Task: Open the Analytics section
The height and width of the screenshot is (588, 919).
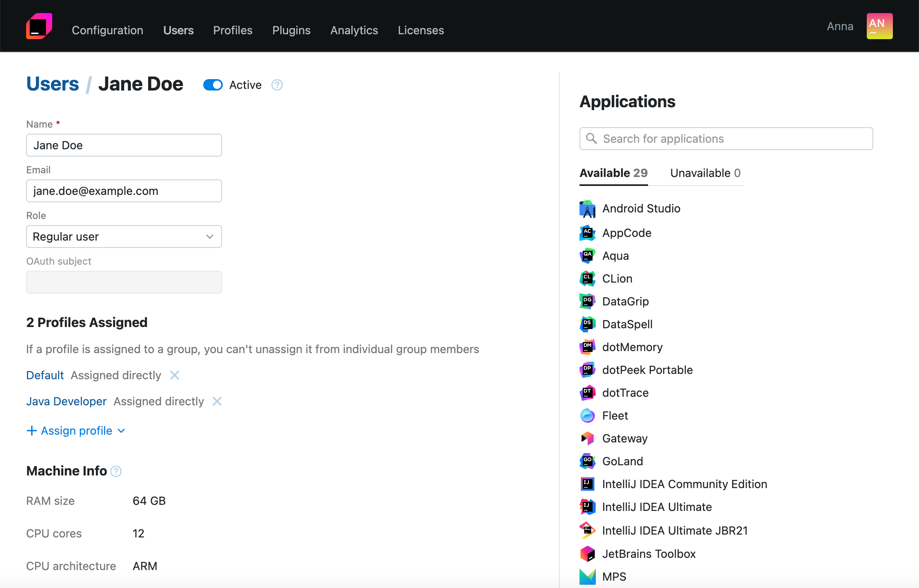Action: [x=354, y=30]
